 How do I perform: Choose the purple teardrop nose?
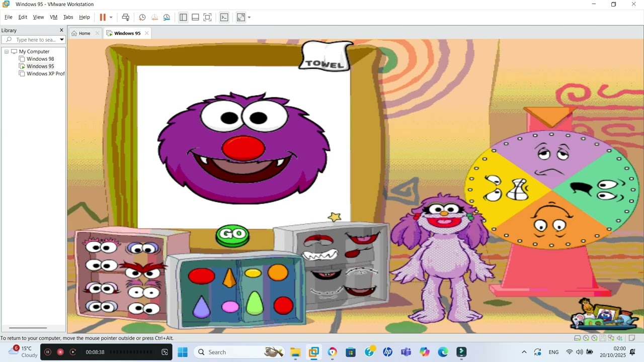[x=201, y=307]
